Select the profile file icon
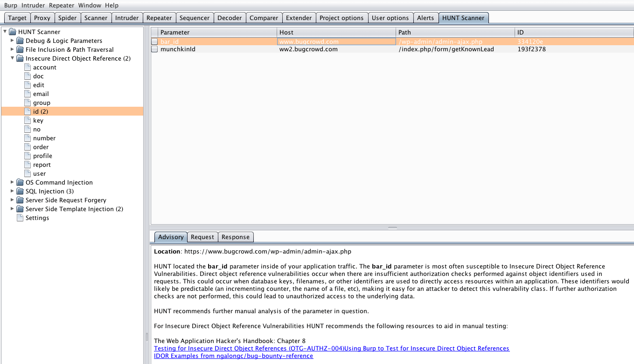 click(28, 156)
